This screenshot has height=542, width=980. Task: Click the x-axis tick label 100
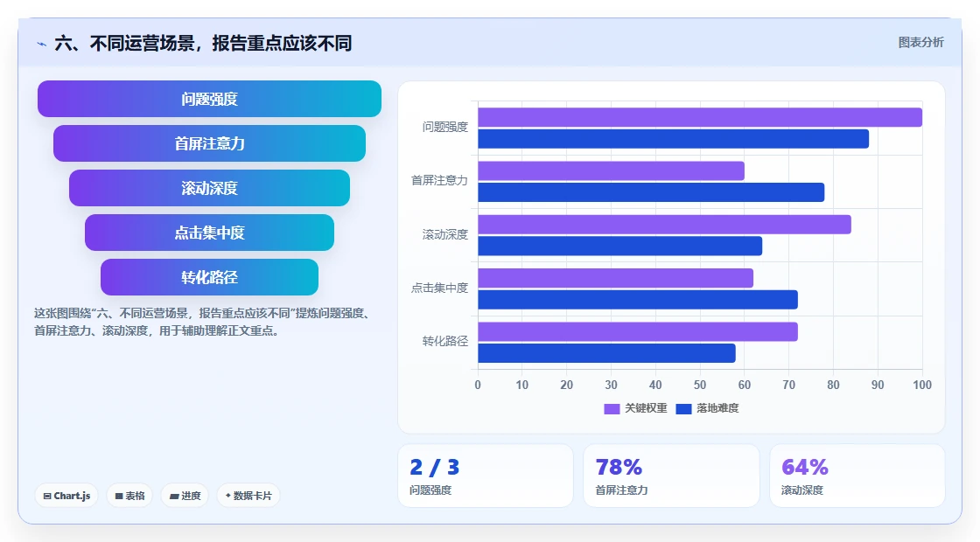[922, 386]
